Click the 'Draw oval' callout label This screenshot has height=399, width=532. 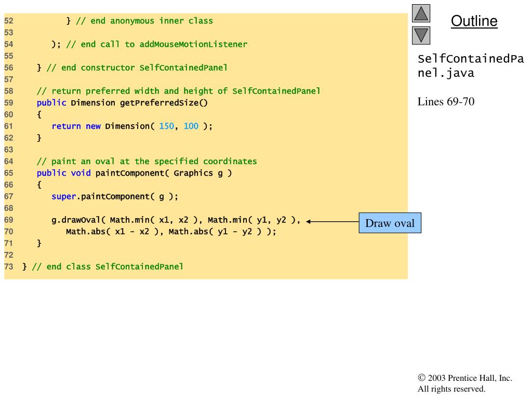(x=390, y=223)
